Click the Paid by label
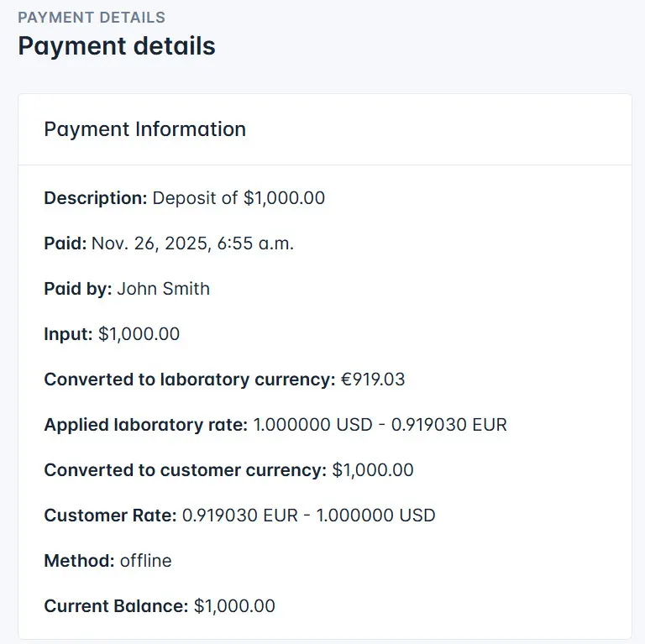The height and width of the screenshot is (644, 645). pos(77,289)
